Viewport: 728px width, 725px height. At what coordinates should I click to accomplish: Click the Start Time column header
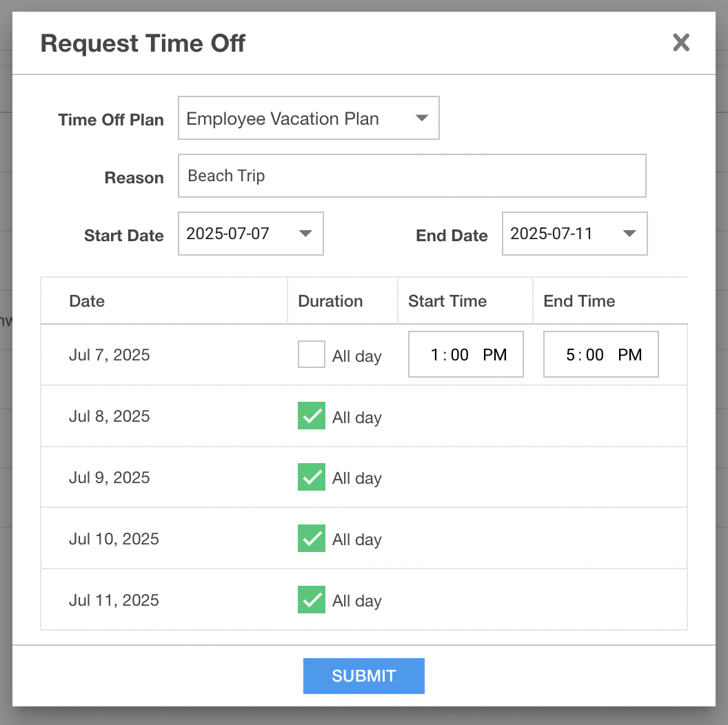[447, 301]
